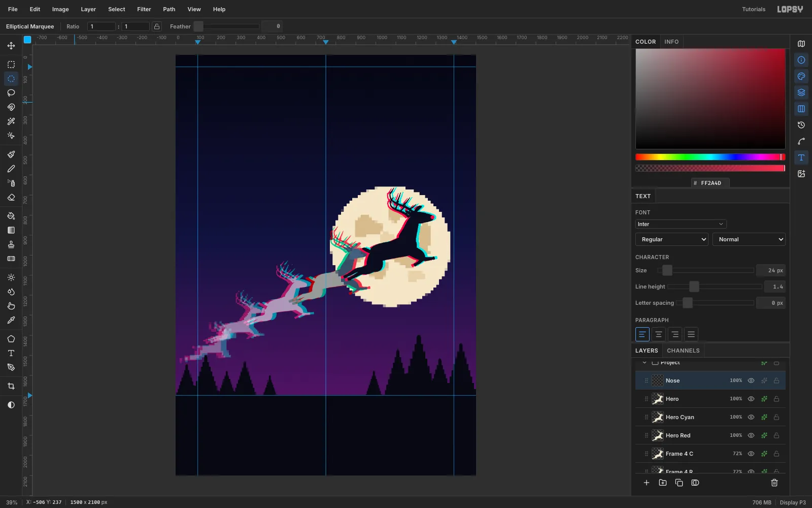Open the Layer menu

coord(88,9)
